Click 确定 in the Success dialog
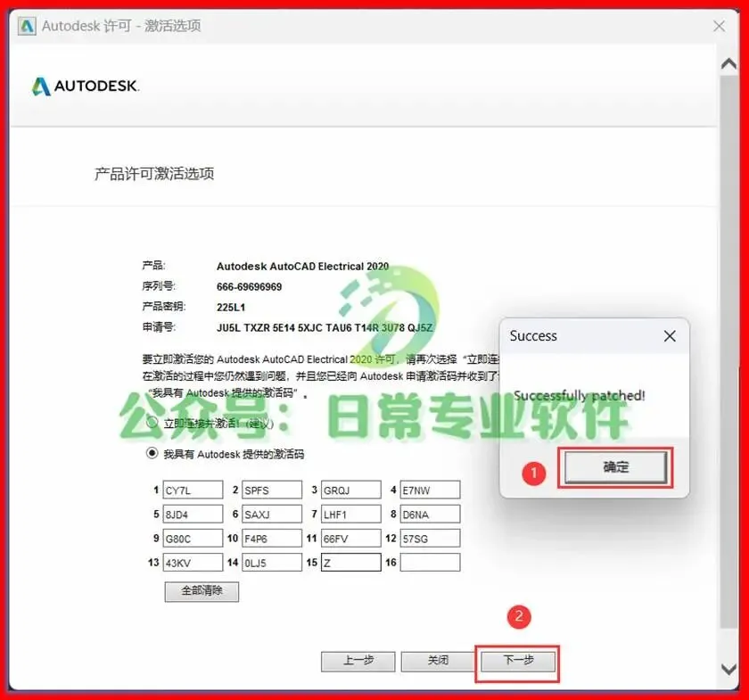Image resolution: width=749 pixels, height=700 pixels. tap(615, 467)
